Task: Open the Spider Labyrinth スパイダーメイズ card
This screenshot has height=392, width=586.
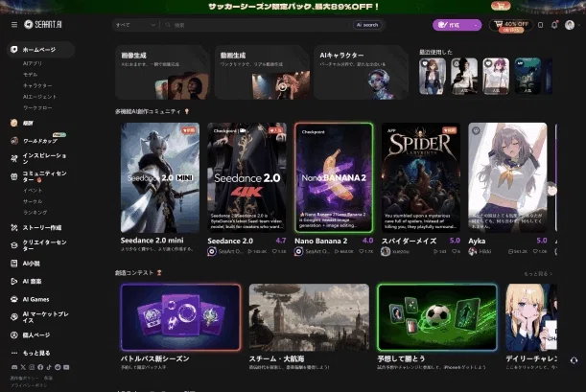Action: coord(421,177)
